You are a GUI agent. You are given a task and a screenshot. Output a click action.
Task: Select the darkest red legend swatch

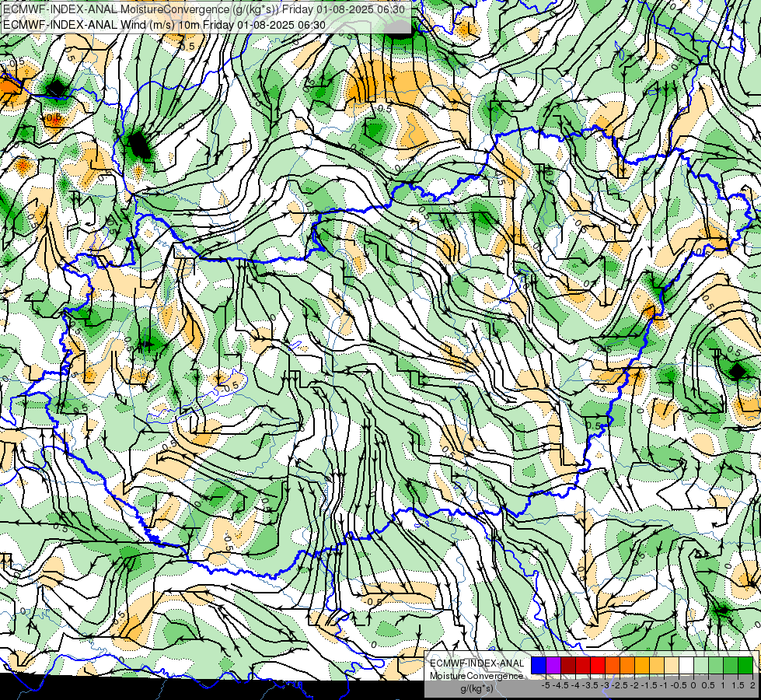point(568,666)
